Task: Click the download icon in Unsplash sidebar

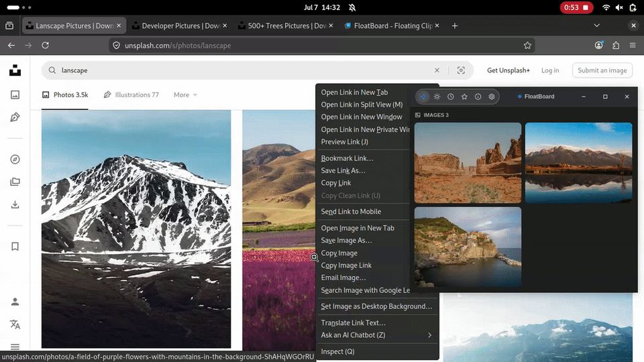Action: [15, 204]
